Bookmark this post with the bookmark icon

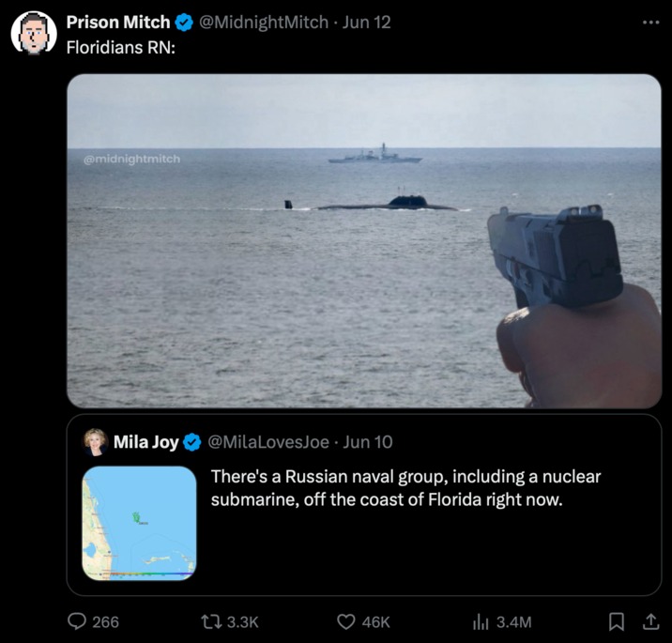tap(617, 621)
